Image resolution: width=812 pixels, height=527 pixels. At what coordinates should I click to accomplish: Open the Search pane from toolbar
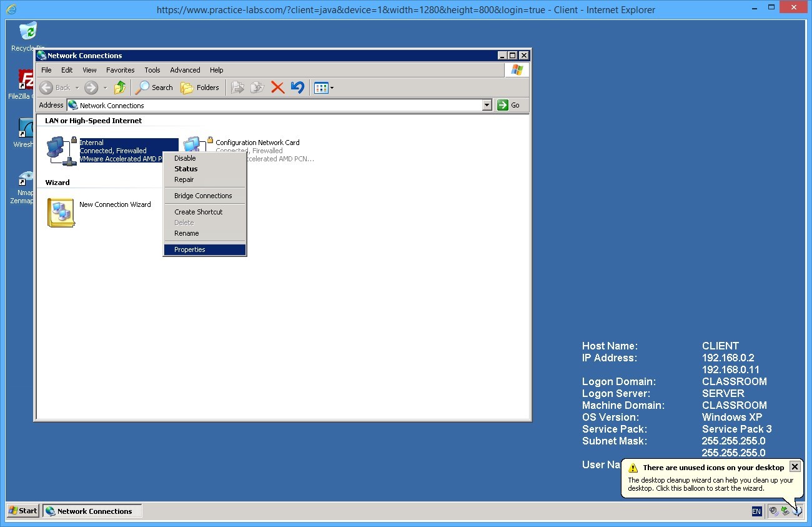(x=154, y=88)
